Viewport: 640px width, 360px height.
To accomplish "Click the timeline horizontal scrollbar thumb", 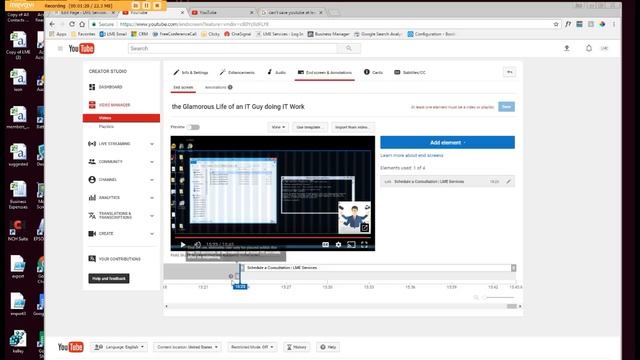I will [x=512, y=306].
